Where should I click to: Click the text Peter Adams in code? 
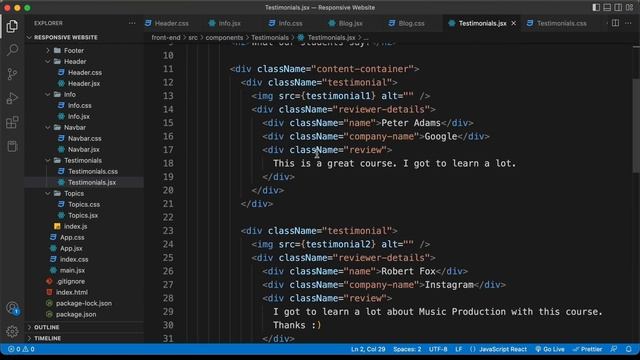click(411, 123)
